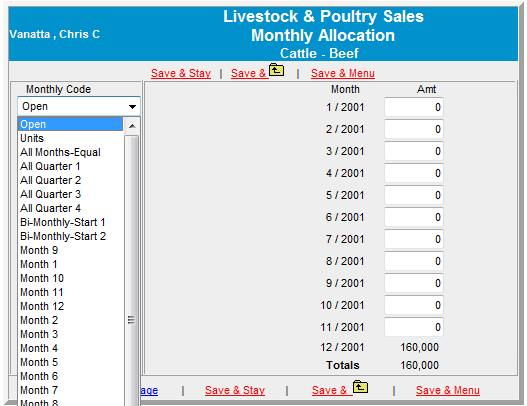Click the top 'Save & Menu' link
This screenshot has height=406, width=527.
(x=343, y=73)
